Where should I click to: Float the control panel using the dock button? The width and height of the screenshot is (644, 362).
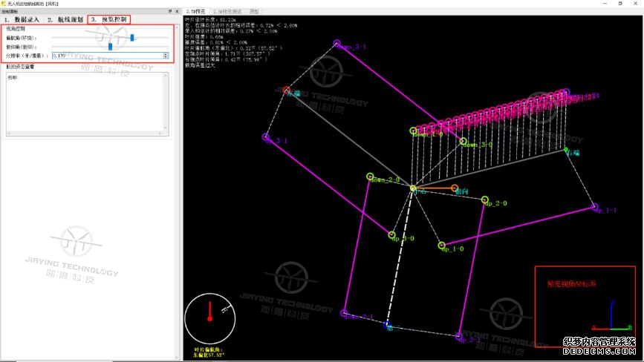(x=170, y=12)
